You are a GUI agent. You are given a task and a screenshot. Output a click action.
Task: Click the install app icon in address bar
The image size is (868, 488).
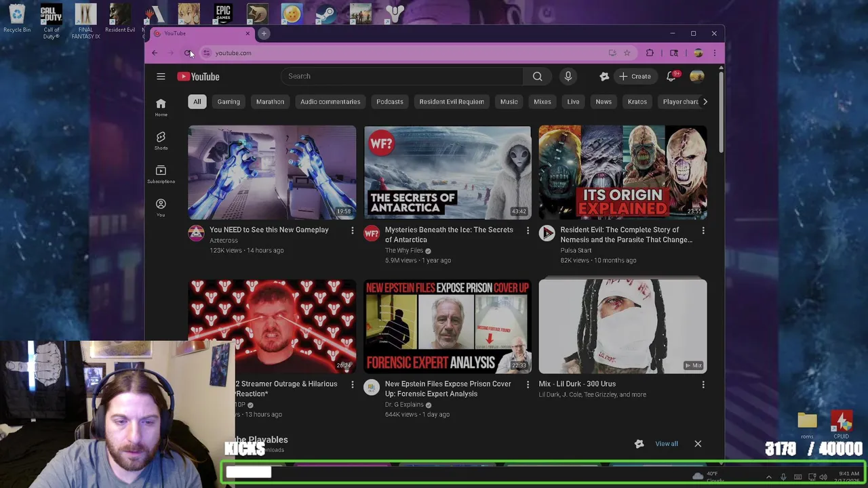point(612,53)
